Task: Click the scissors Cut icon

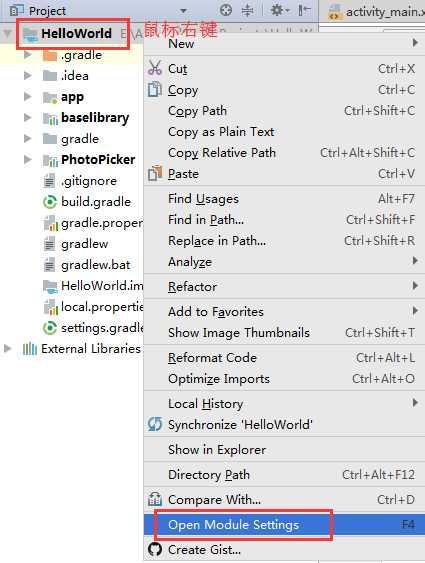Action: [x=155, y=68]
